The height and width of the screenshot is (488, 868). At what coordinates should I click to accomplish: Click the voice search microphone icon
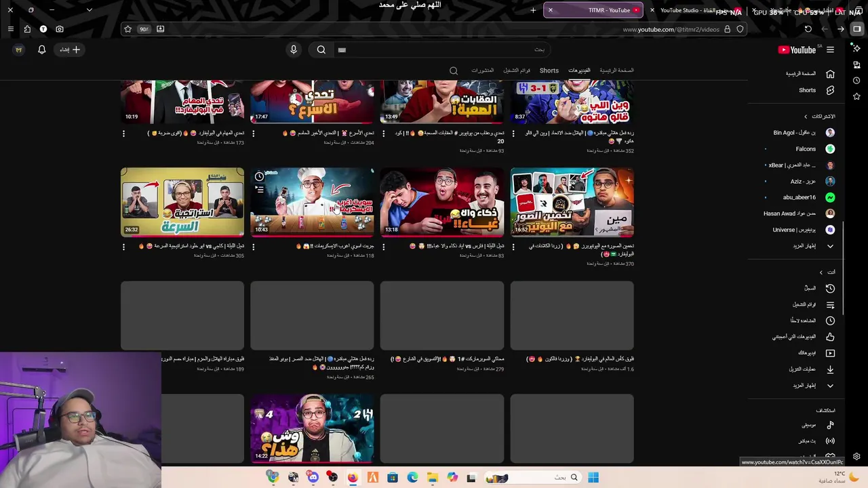(294, 49)
